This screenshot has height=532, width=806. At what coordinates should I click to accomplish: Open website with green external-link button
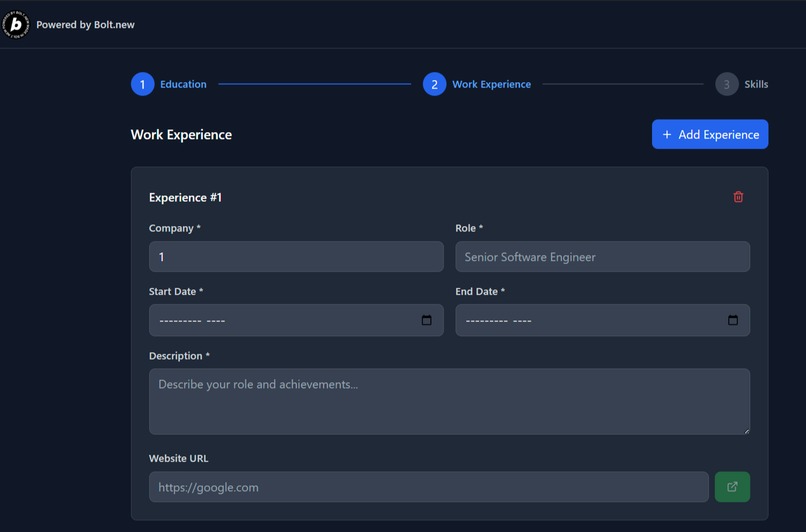(x=732, y=487)
